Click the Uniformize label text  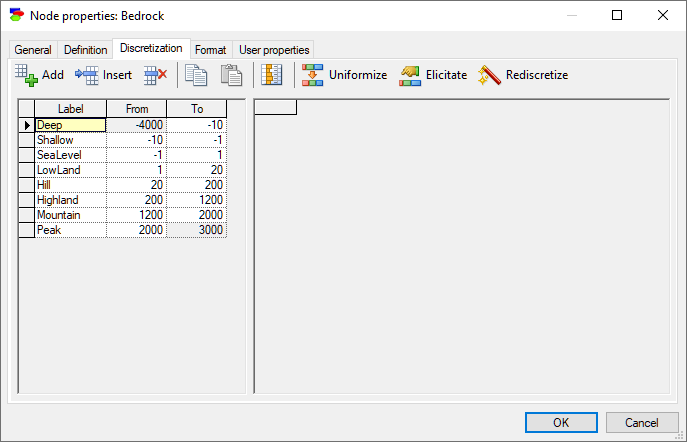pyautogui.click(x=358, y=75)
